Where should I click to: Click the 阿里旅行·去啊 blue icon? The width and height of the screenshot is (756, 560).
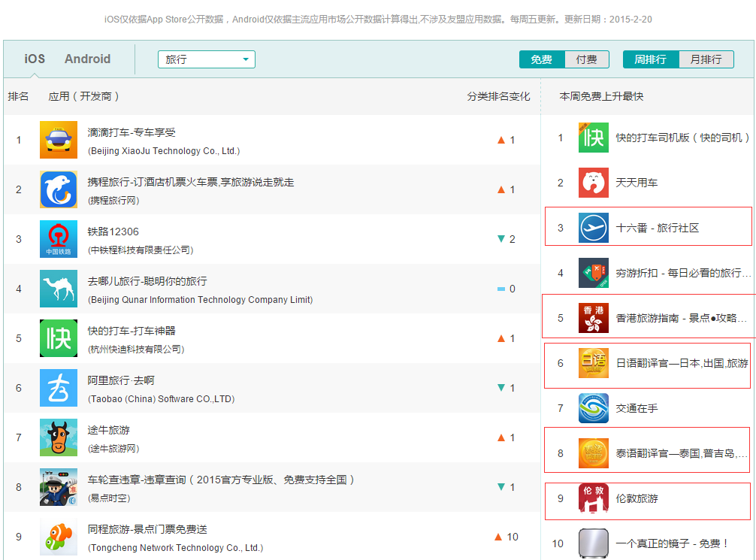point(59,388)
